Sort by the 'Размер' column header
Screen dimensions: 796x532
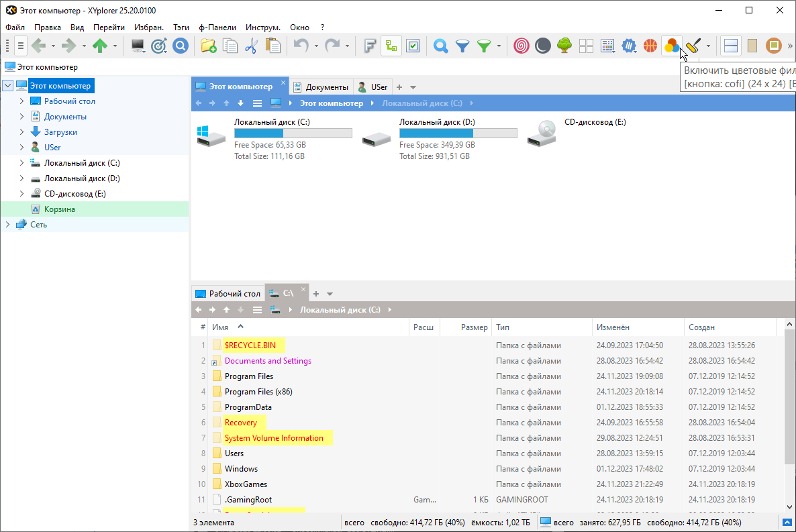coord(466,327)
